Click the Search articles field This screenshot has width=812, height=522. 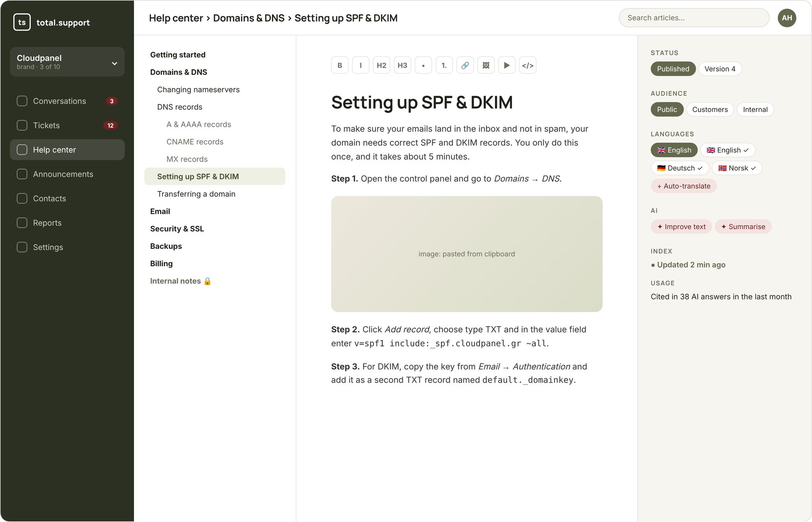tap(694, 18)
